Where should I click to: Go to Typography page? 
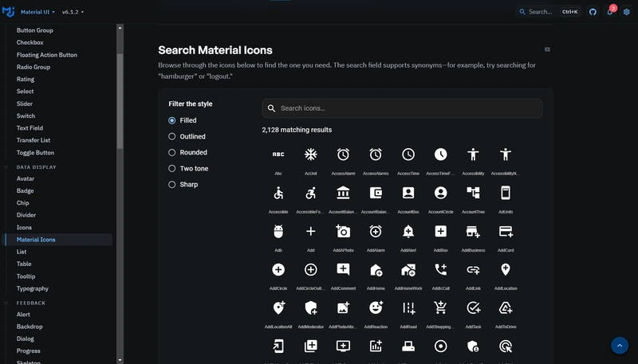[x=33, y=288]
